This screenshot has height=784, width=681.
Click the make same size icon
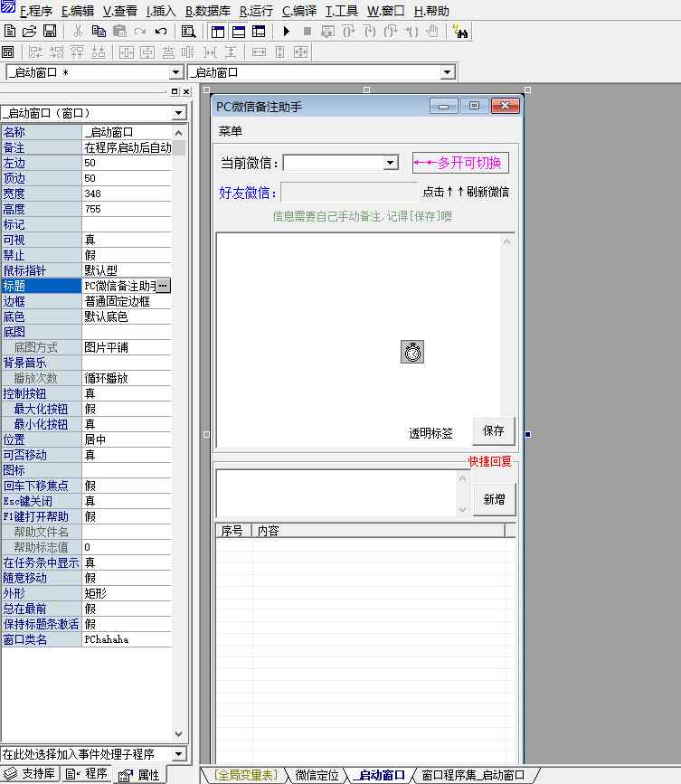tap(300, 52)
